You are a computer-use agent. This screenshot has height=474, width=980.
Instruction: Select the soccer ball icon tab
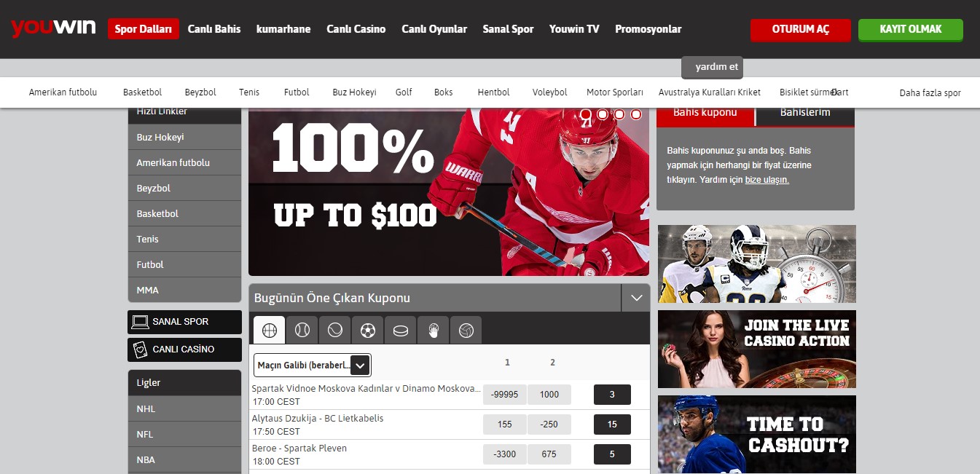tap(368, 331)
